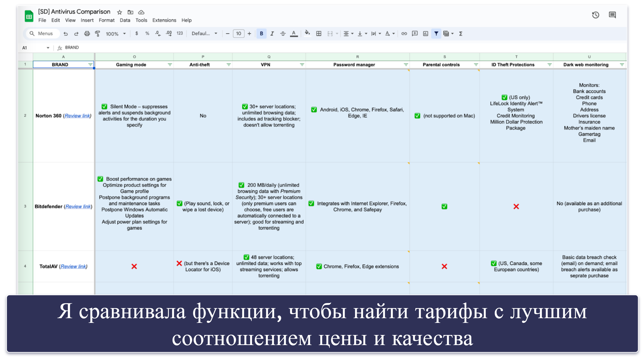Click the Redo icon
The width and height of the screenshot is (644, 357).
[76, 33]
